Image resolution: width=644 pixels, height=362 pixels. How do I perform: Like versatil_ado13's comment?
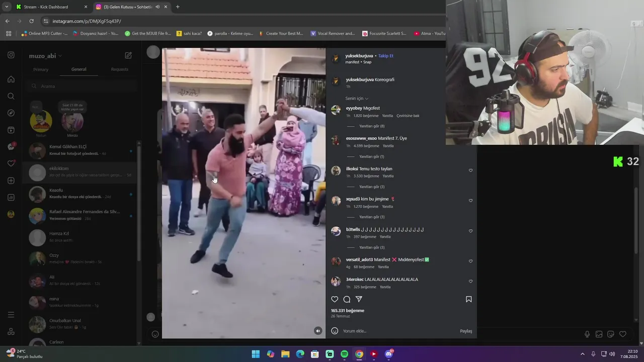pyautogui.click(x=470, y=261)
